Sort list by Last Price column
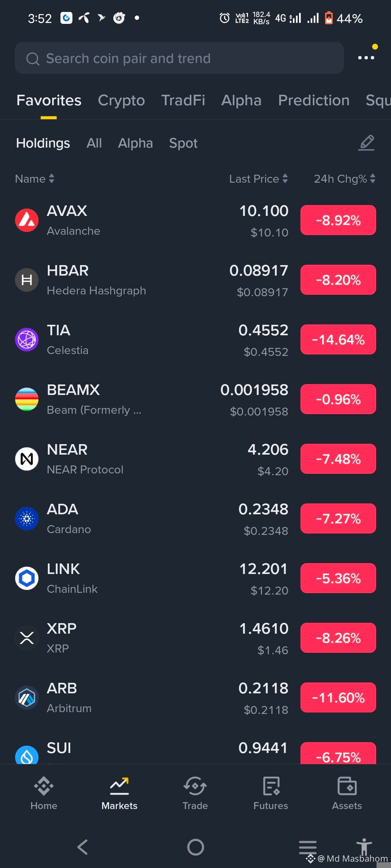Viewport: 391px width, 868px height. tap(258, 179)
